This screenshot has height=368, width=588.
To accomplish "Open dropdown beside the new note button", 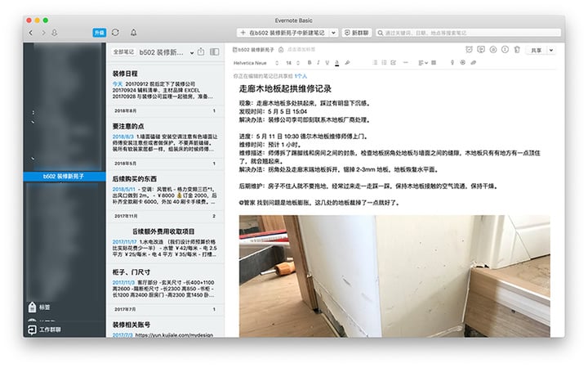I will coord(334,33).
